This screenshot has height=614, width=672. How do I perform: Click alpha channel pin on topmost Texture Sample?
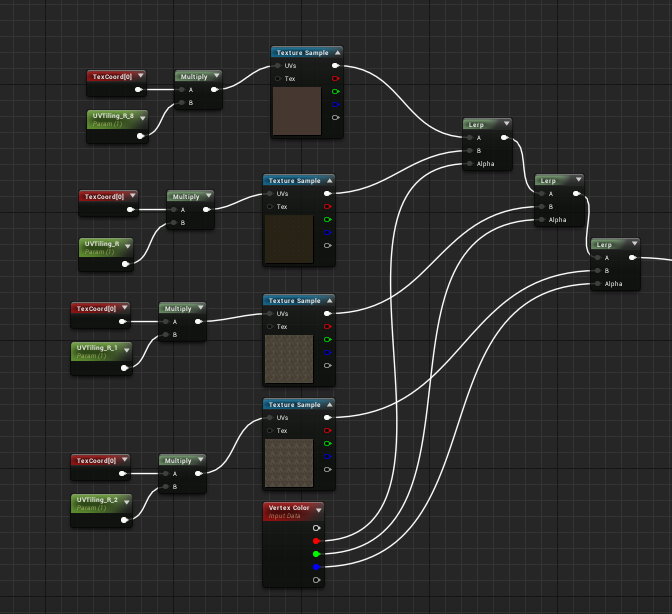336,117
